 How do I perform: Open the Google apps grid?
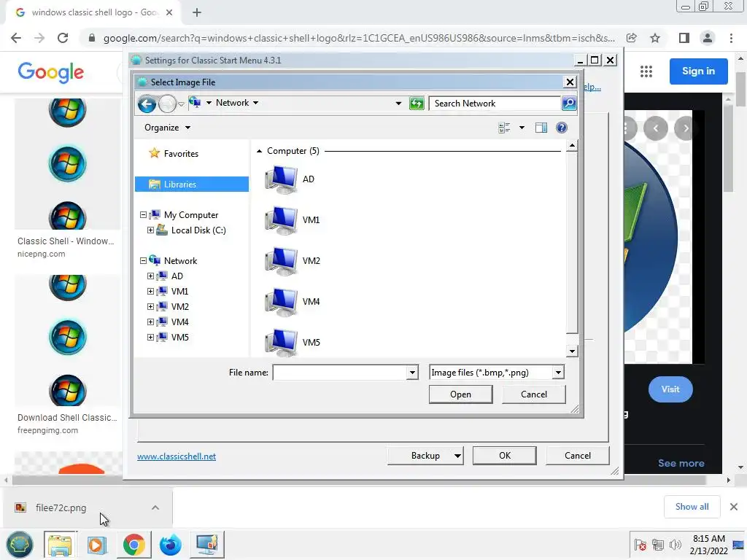pyautogui.click(x=646, y=71)
